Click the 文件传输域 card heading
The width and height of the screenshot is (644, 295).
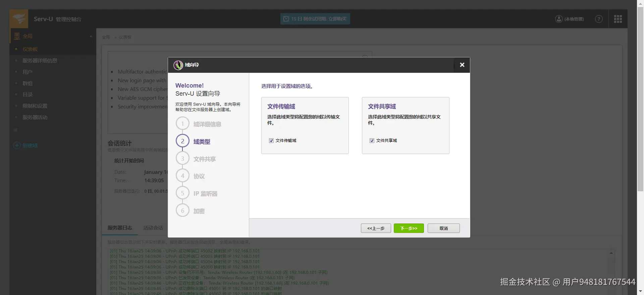coord(281,106)
